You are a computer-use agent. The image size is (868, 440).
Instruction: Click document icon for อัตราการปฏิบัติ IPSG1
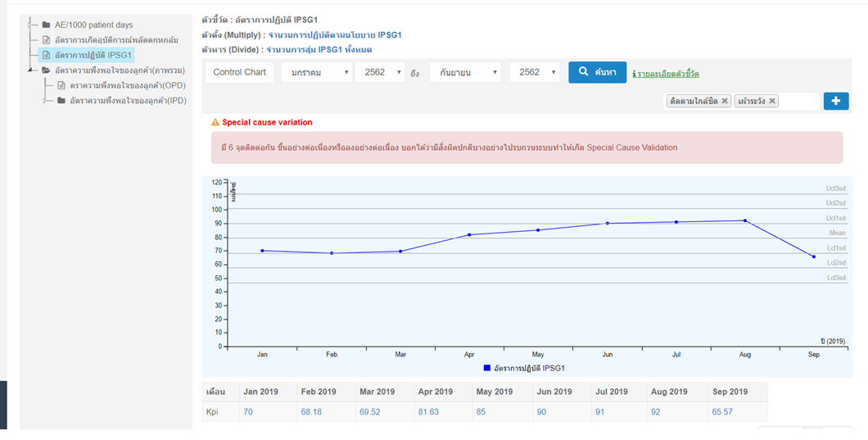pos(46,55)
